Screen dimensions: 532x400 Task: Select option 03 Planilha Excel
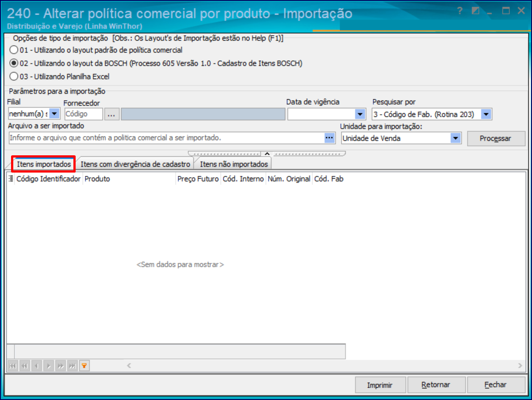[14, 77]
